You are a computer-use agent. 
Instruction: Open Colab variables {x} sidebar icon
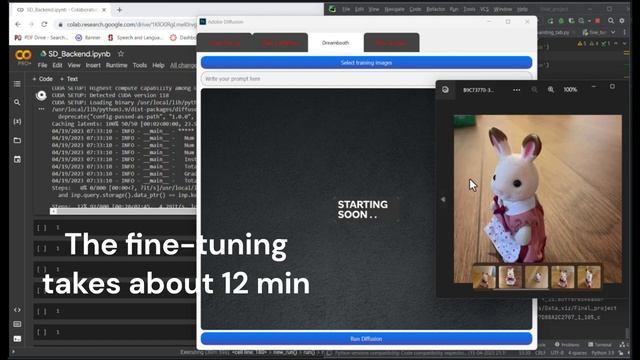coord(17,121)
